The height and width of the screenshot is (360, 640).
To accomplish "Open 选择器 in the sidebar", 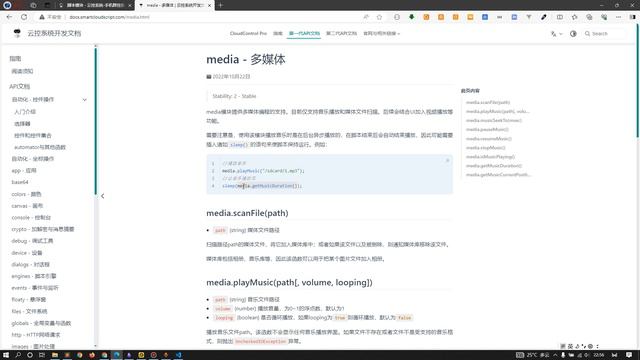I will point(22,123).
